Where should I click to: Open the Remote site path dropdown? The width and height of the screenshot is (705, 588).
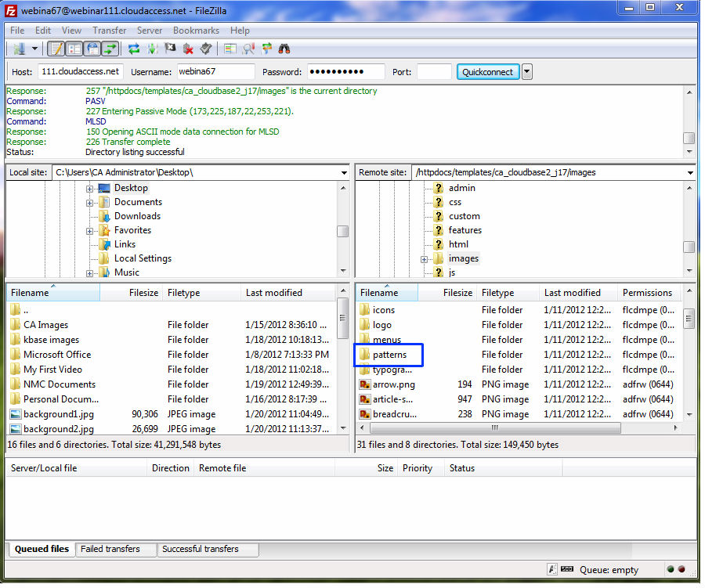point(690,172)
